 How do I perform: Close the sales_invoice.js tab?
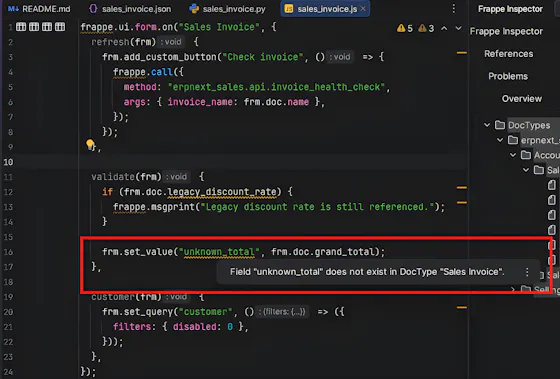[x=363, y=9]
